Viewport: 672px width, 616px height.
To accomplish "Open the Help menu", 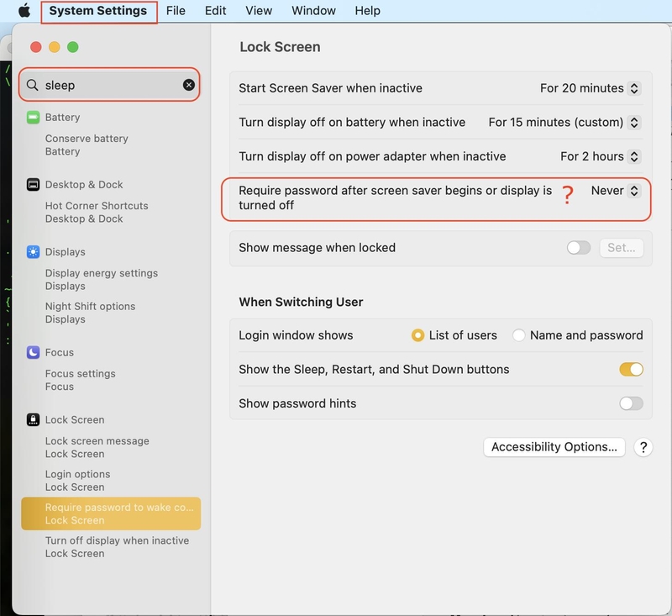I will (367, 11).
